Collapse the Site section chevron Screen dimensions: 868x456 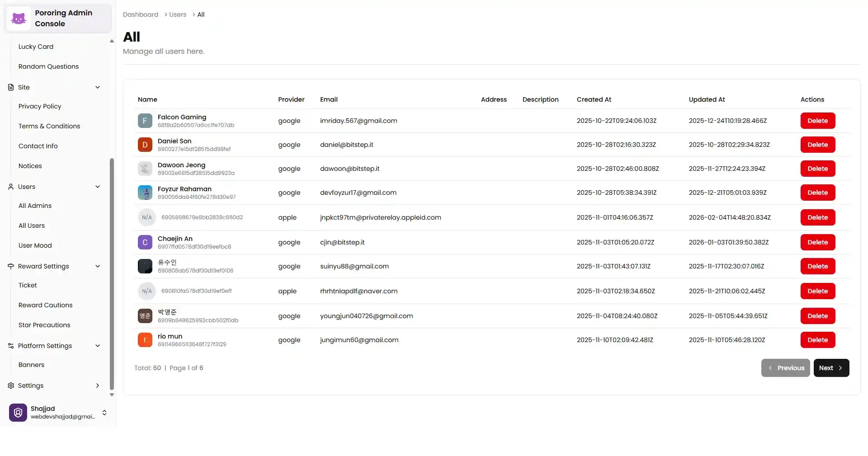click(98, 87)
